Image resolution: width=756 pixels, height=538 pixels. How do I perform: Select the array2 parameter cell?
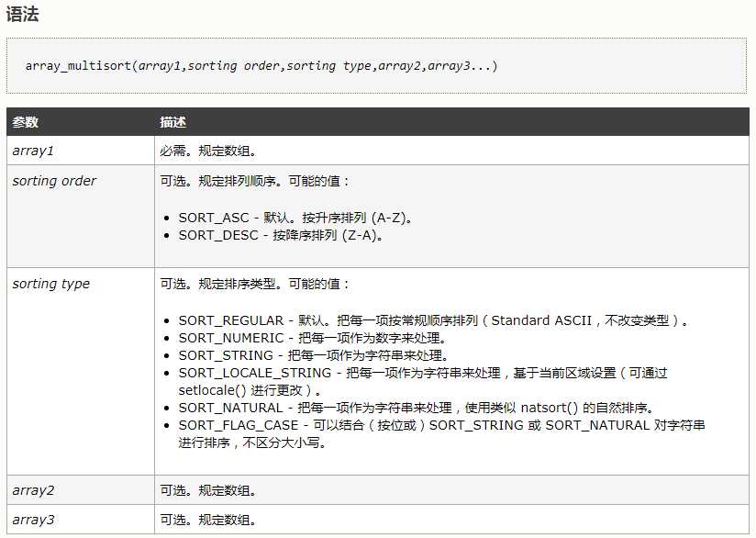tap(81, 490)
